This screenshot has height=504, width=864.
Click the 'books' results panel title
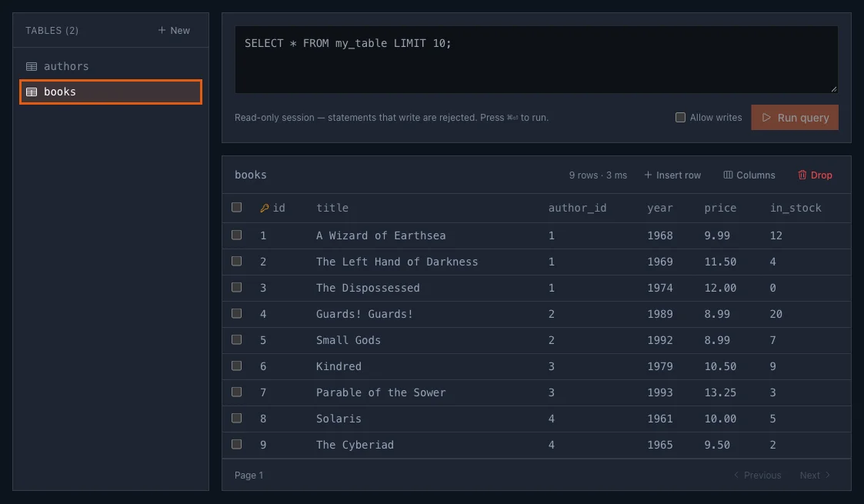pos(251,175)
